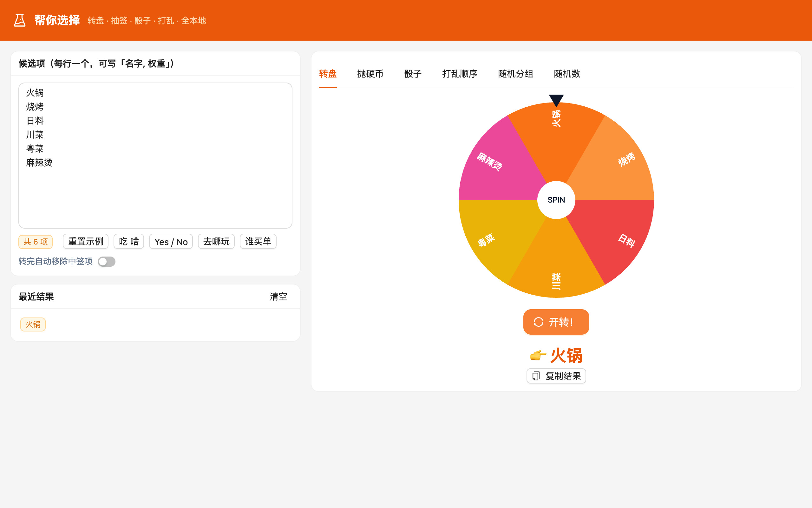Click the refresh icon on 开转! button

[x=538, y=322]
